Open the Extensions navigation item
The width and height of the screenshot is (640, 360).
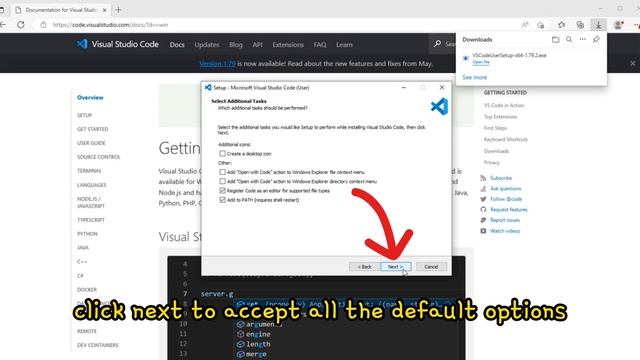coord(288,44)
